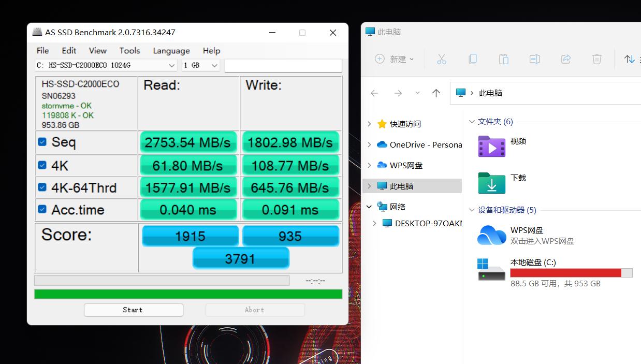641x364 pixels.
Task: Select 快速访问 in the navigation pane
Action: 405,124
